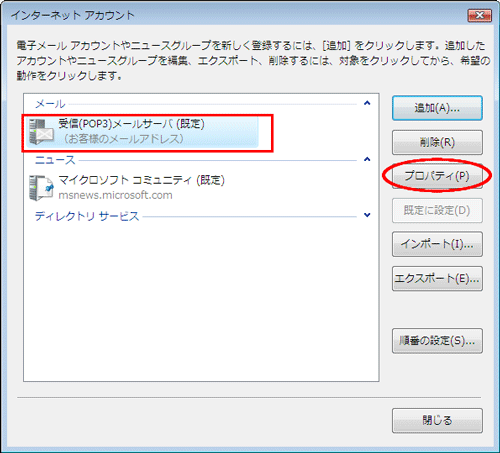The height and width of the screenshot is (453, 500).
Task: Click the 既定に設定(D) button
Action: [437, 210]
